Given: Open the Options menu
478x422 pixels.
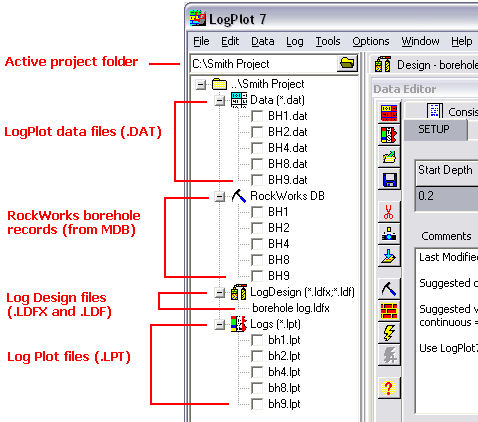Looking at the screenshot, I should click(x=371, y=41).
